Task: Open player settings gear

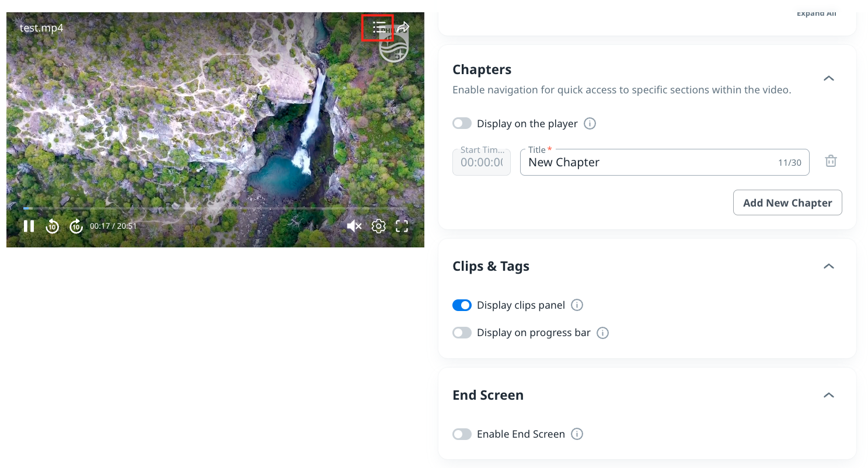Action: (x=379, y=226)
